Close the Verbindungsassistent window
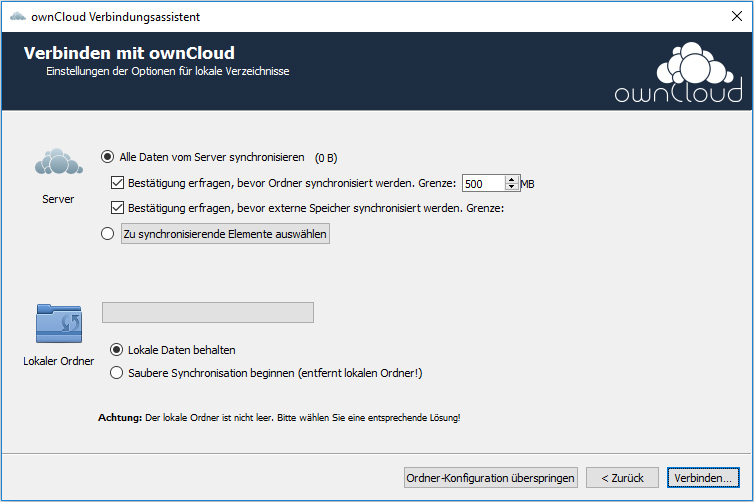 coord(737,16)
